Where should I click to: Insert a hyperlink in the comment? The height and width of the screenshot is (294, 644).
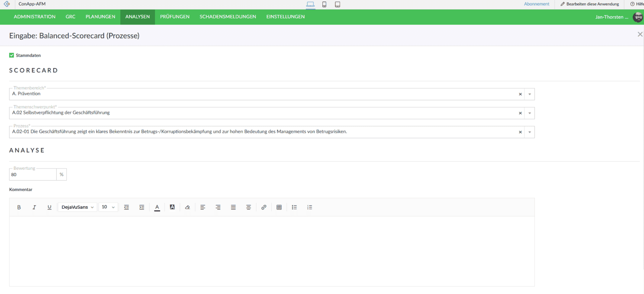click(x=264, y=207)
